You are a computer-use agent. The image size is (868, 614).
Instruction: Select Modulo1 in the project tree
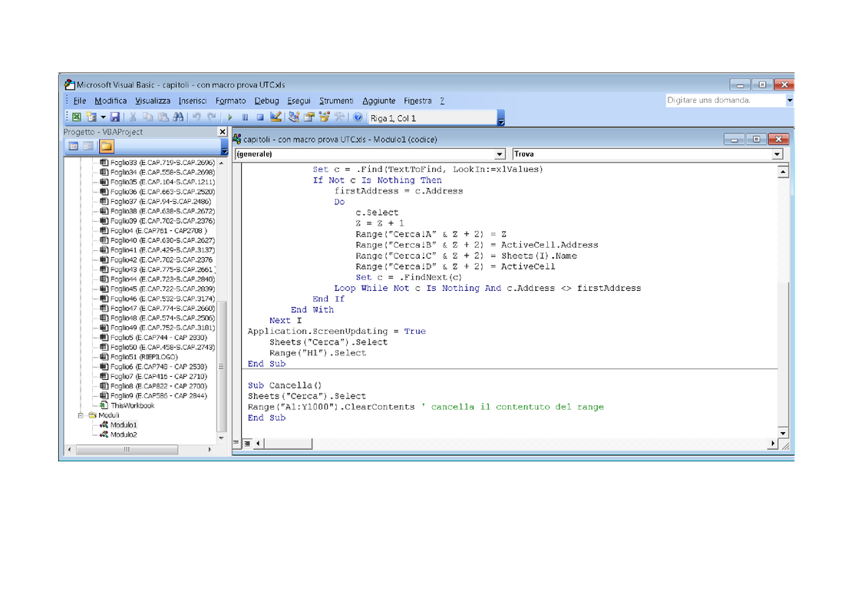(123, 425)
